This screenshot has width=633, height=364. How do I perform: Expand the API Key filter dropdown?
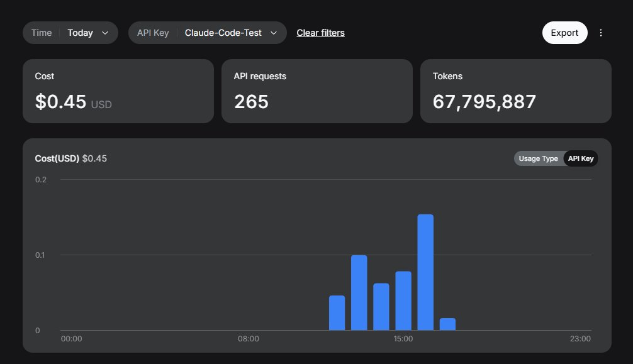click(x=208, y=33)
